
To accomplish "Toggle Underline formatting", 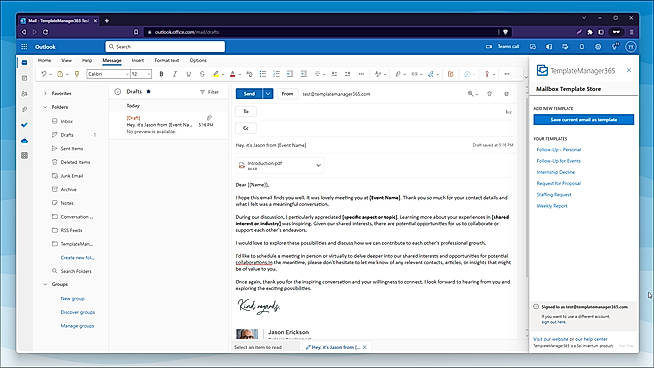I will 189,74.
